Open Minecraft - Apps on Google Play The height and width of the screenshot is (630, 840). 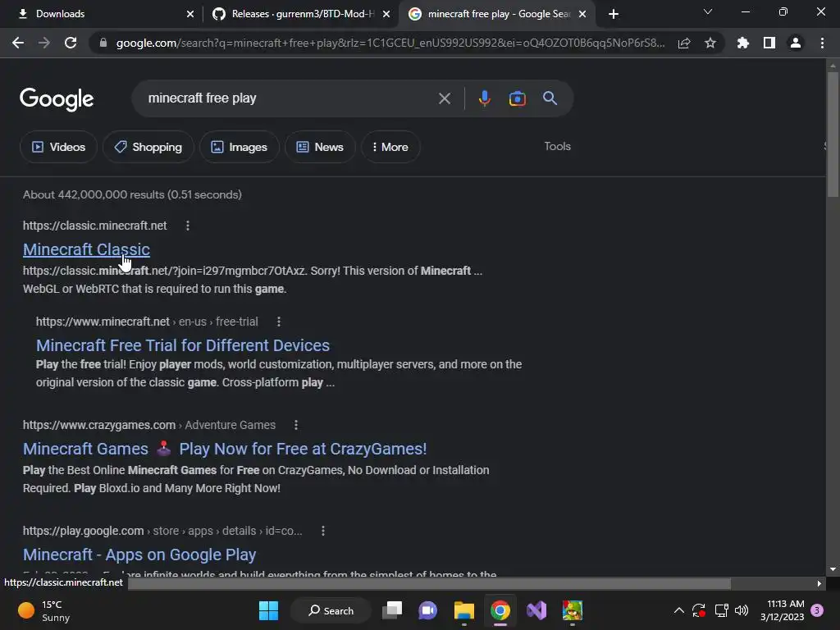point(139,555)
